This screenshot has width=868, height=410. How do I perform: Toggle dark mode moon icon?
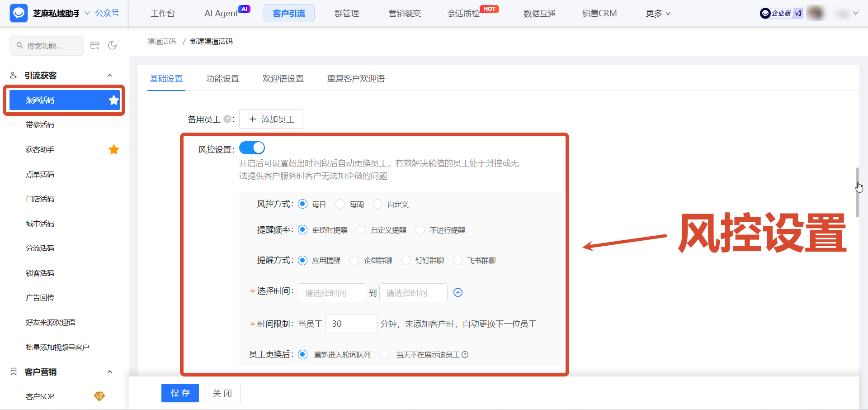pyautogui.click(x=113, y=45)
